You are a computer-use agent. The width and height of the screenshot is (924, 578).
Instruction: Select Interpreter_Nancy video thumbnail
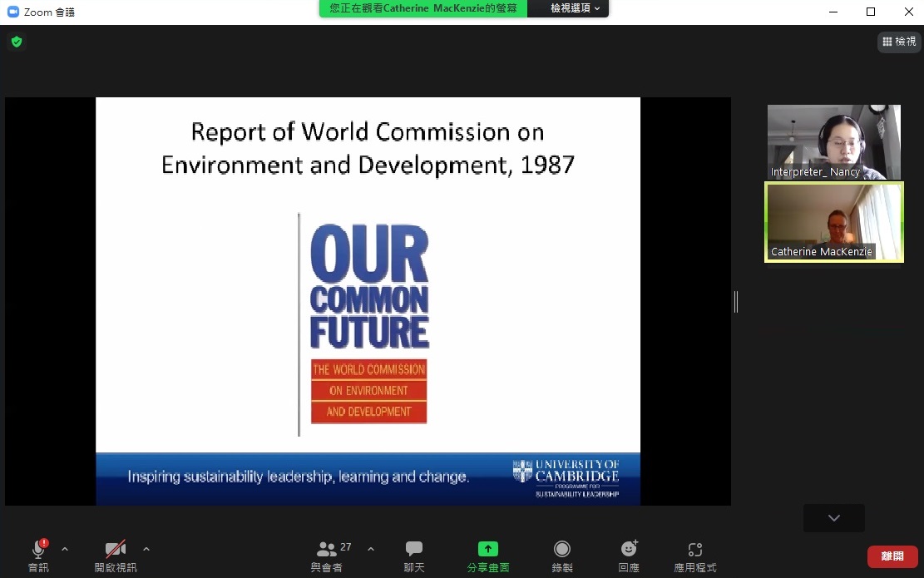tap(833, 141)
